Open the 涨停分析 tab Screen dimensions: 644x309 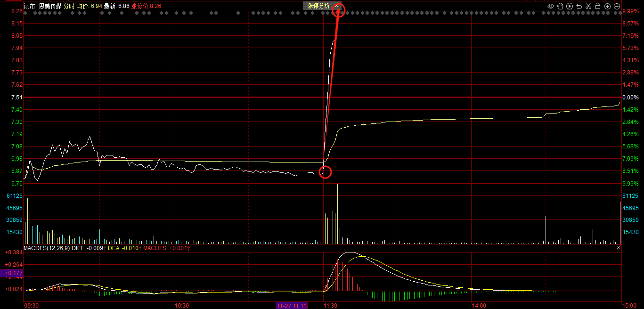[318, 6]
